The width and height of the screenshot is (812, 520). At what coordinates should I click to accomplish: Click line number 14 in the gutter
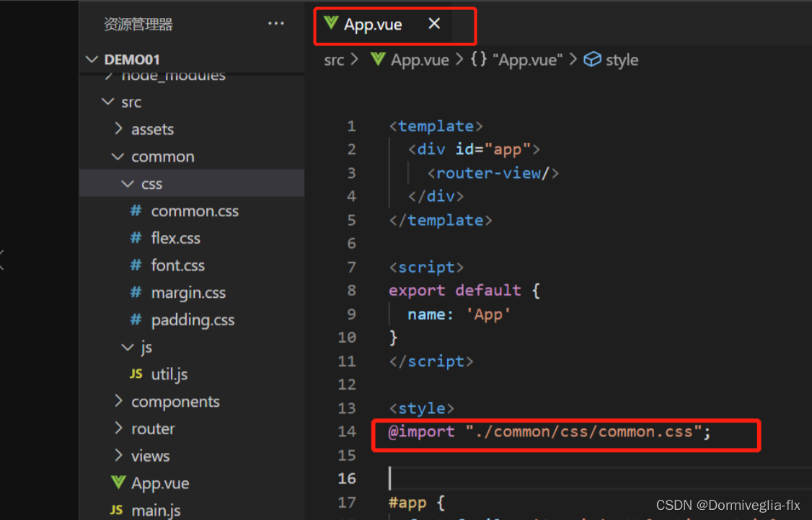pyautogui.click(x=347, y=431)
